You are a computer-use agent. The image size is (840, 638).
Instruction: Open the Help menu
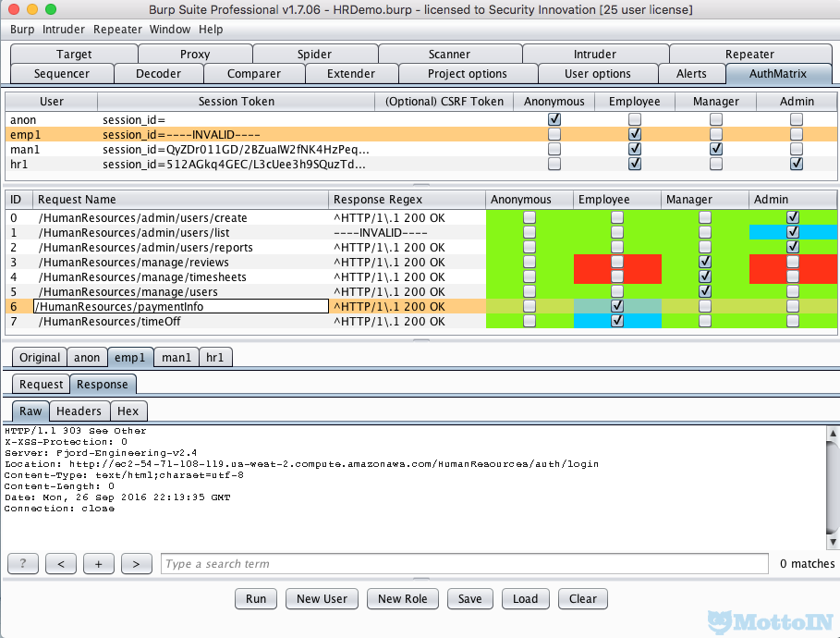pyautogui.click(x=211, y=30)
